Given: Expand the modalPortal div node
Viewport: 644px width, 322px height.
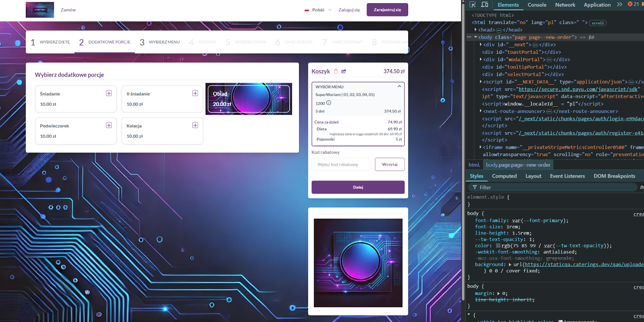Looking at the screenshot, I should [481, 60].
